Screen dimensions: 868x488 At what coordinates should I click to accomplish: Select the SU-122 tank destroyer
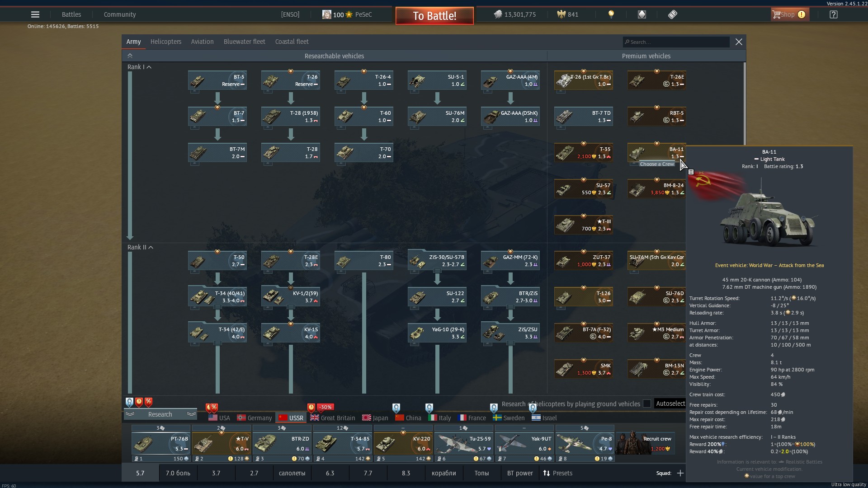coord(437,297)
